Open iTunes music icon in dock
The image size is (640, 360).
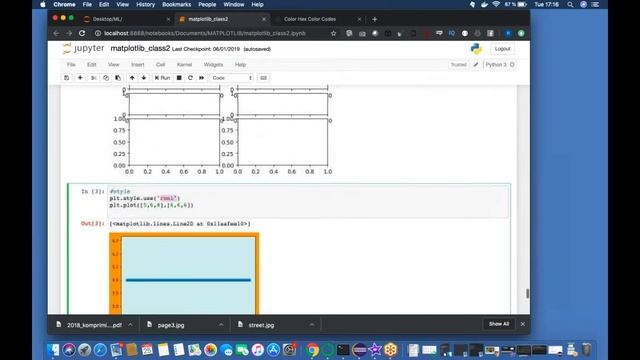tap(258, 350)
